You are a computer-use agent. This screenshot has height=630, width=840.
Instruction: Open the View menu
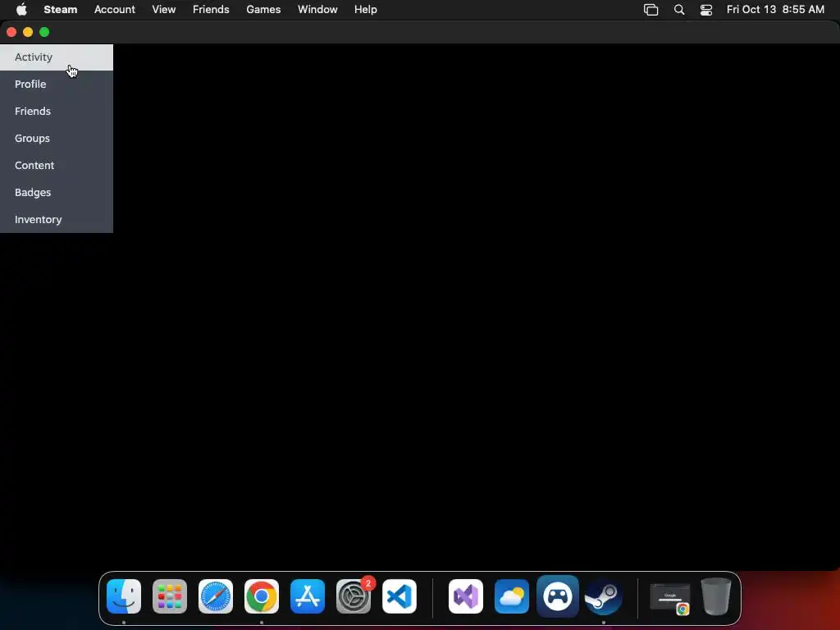point(164,10)
